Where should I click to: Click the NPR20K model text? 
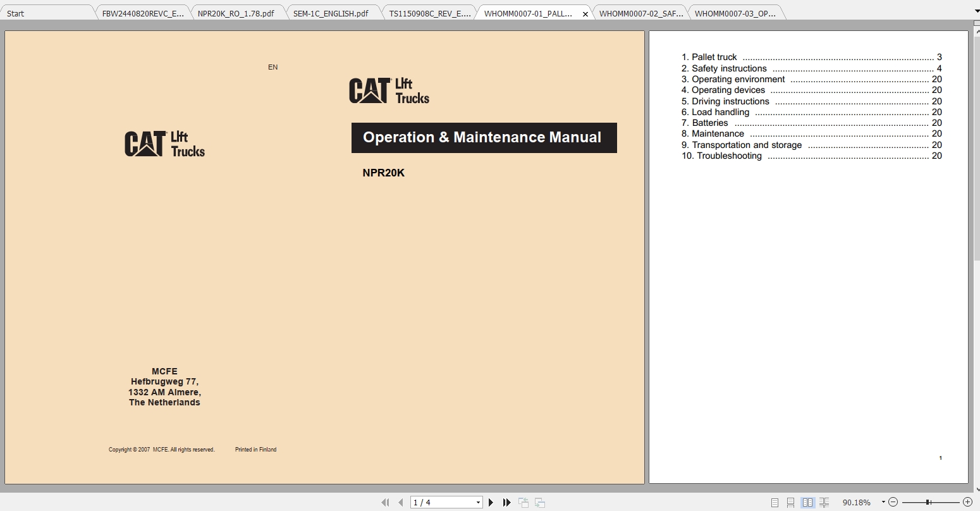click(x=383, y=173)
